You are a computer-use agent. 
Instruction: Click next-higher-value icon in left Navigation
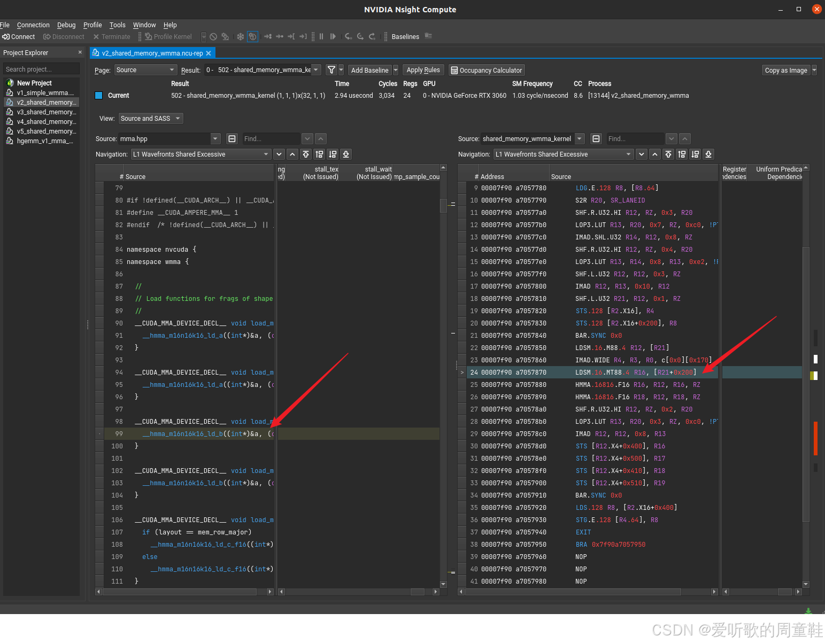pos(319,154)
